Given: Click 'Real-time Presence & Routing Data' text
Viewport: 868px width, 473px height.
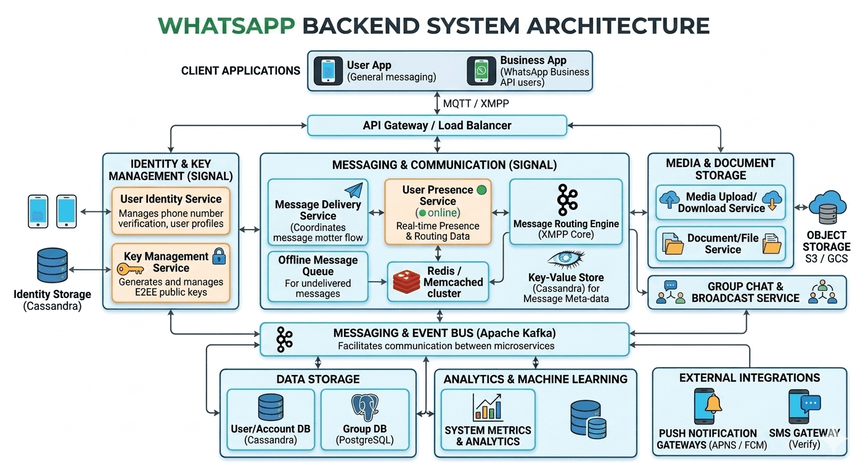Looking at the screenshot, I should click(x=437, y=231).
